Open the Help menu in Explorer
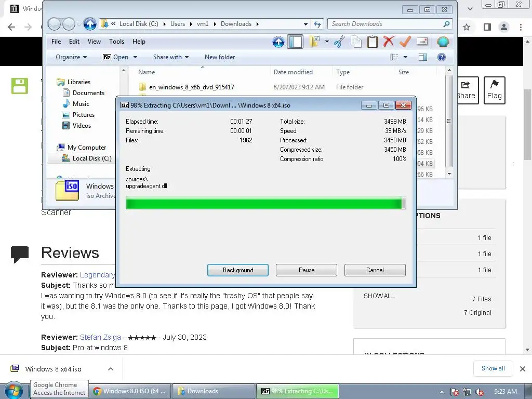 point(139,42)
